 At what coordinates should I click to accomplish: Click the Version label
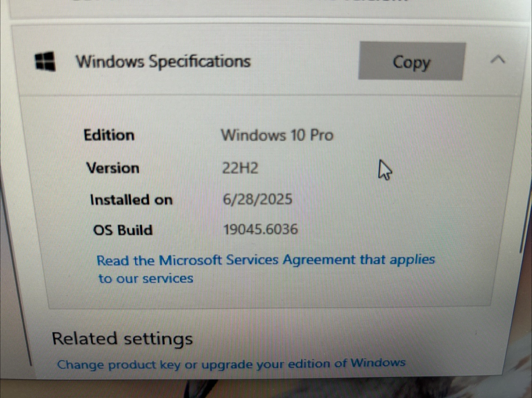113,168
